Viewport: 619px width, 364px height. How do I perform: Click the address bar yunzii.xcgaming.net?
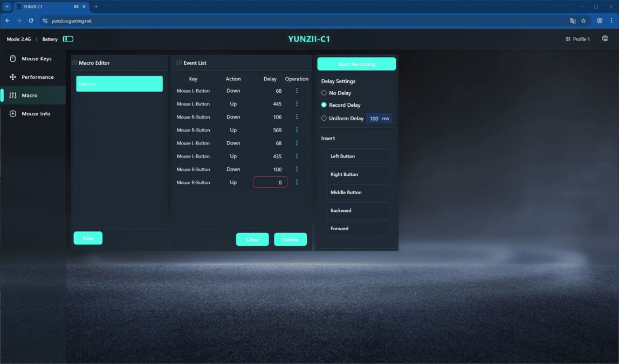72,21
